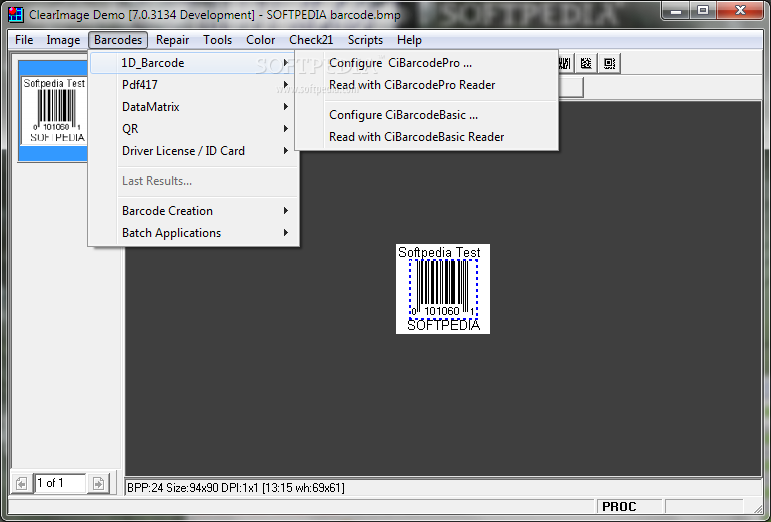Maximize the ClearImage Demo window
The width and height of the screenshot is (771, 522).
(703, 11)
